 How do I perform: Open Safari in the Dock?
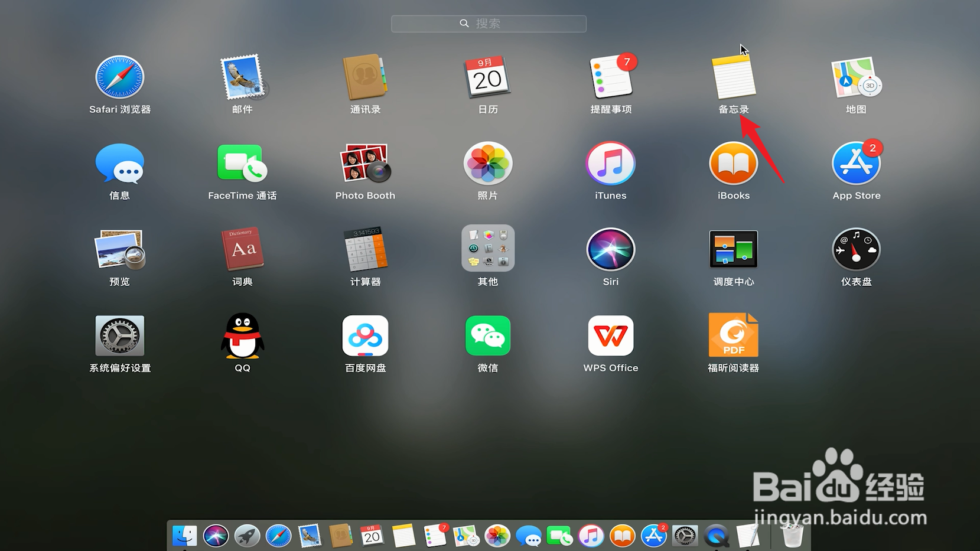click(278, 536)
